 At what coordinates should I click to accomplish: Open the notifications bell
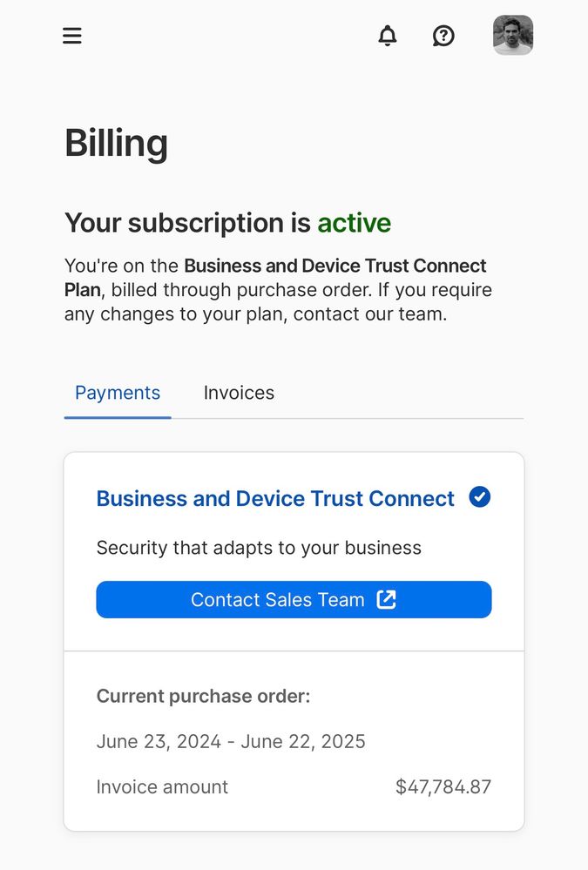click(x=388, y=36)
